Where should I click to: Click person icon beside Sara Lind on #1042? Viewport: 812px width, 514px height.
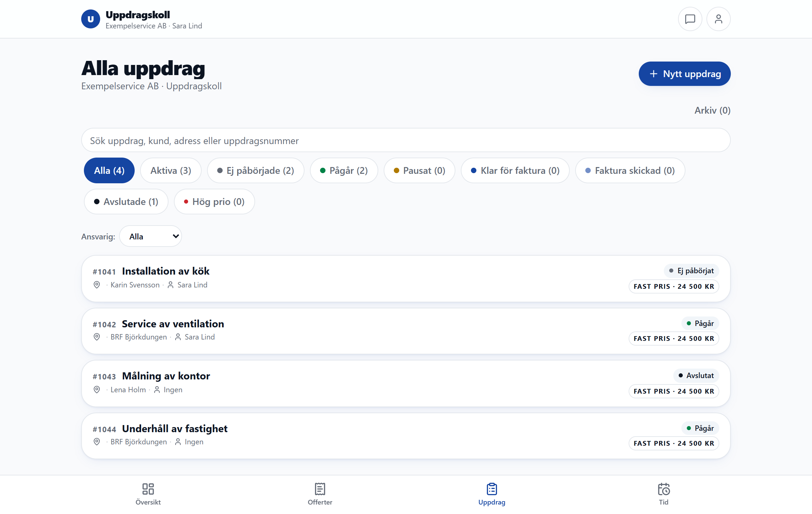pyautogui.click(x=178, y=337)
